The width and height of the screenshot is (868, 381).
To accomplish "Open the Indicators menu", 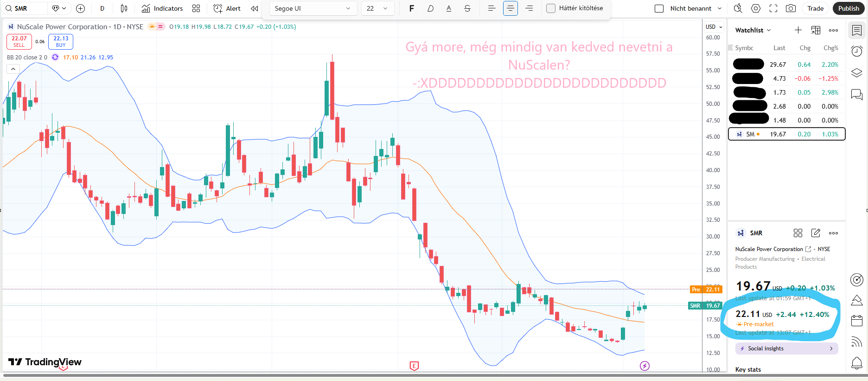I will coord(162,8).
